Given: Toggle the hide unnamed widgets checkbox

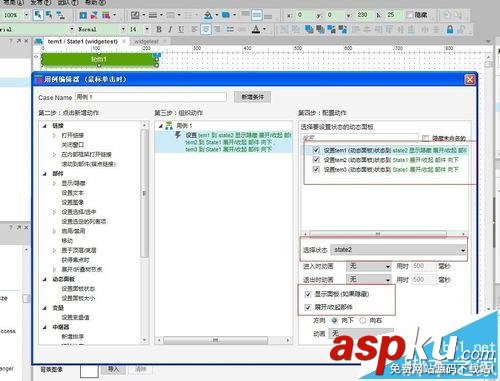Looking at the screenshot, I should click(x=425, y=138).
